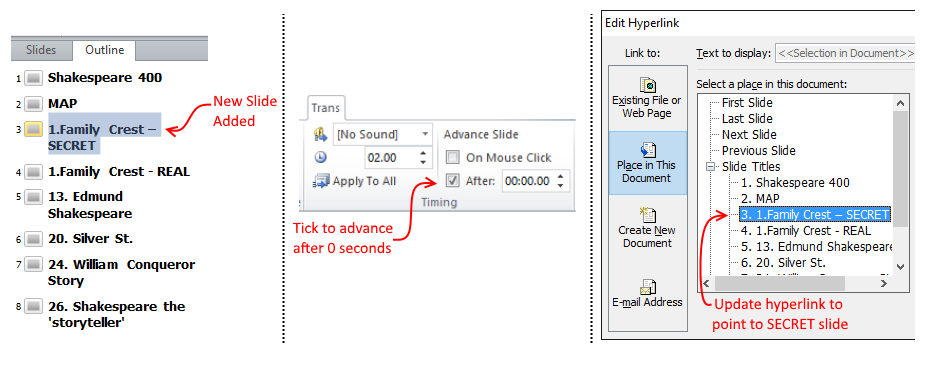Click outline text 26. Shakespeare the 'storyteller'
931x368 pixels.
[116, 315]
